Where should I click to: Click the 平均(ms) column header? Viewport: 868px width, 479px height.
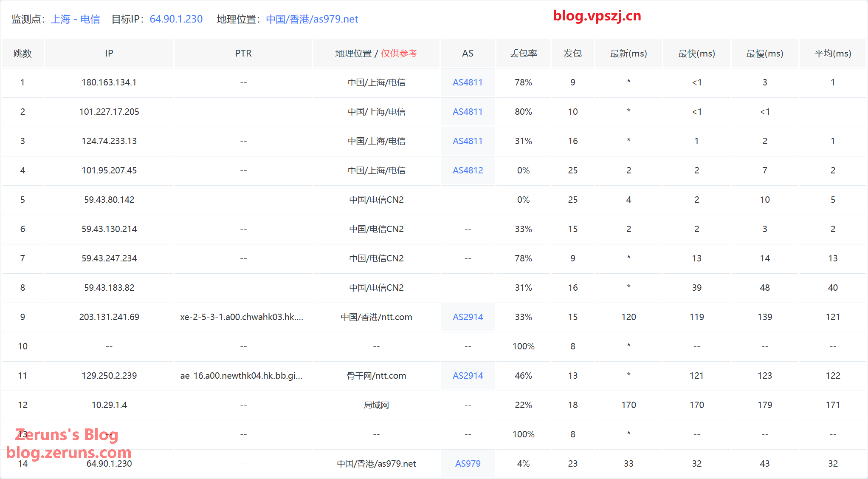click(832, 54)
